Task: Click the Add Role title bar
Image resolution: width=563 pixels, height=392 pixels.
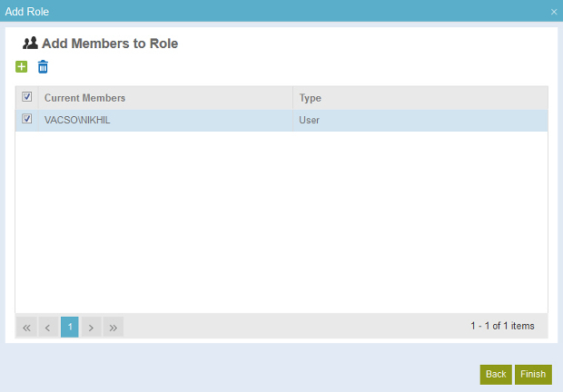Action: pyautogui.click(x=281, y=11)
